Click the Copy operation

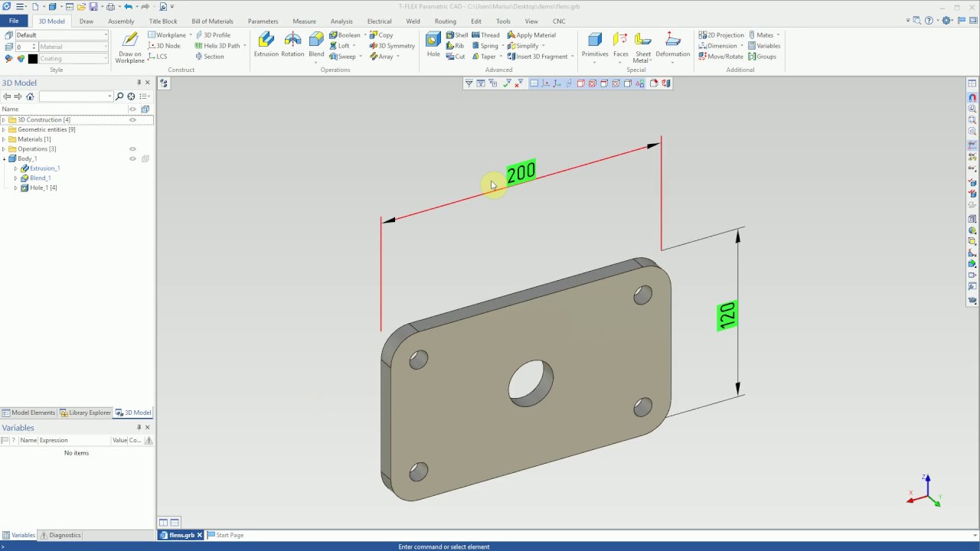[381, 35]
